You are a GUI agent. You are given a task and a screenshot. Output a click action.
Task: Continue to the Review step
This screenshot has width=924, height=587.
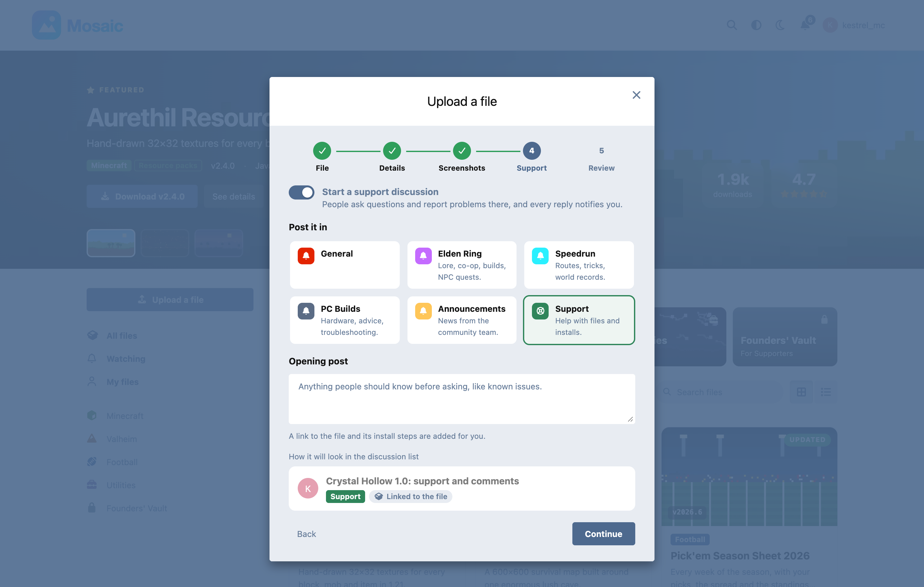(x=603, y=534)
